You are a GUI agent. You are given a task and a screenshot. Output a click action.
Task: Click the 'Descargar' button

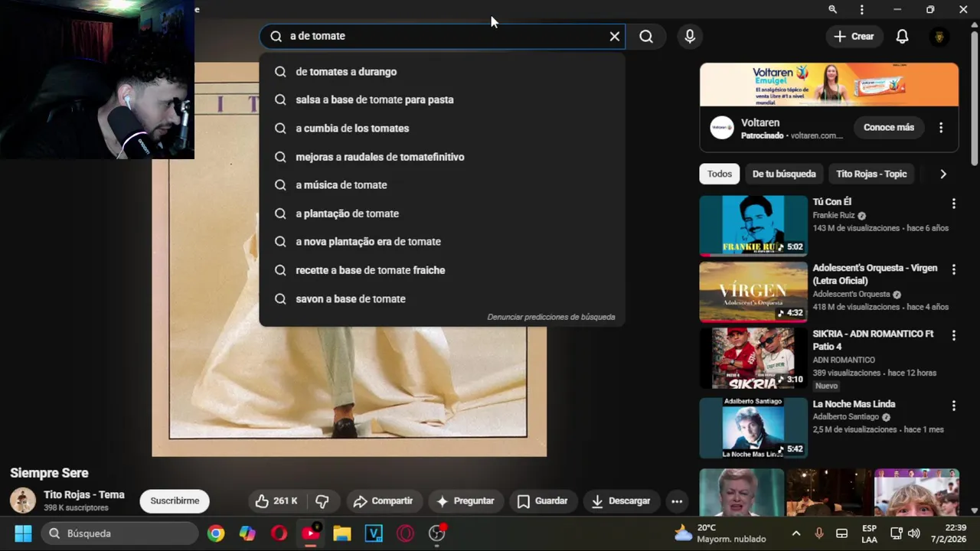click(x=621, y=500)
